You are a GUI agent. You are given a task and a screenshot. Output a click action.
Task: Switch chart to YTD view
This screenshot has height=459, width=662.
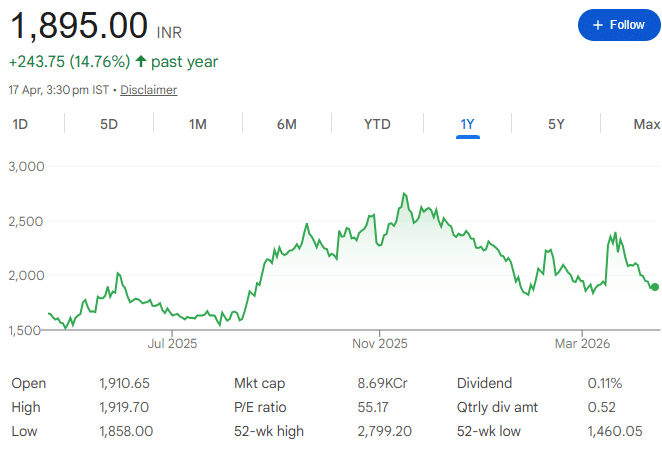[x=377, y=124]
